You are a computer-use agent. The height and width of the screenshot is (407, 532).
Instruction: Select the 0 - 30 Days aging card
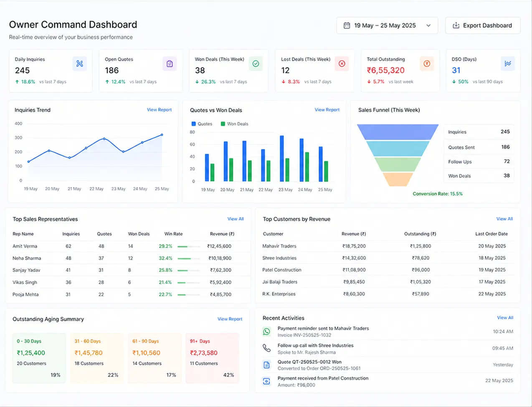click(x=39, y=358)
